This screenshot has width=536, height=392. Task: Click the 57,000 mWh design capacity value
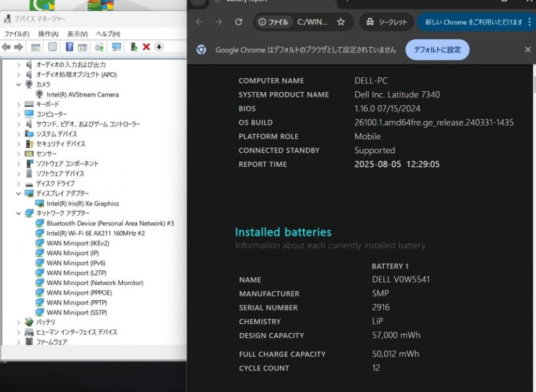point(396,335)
